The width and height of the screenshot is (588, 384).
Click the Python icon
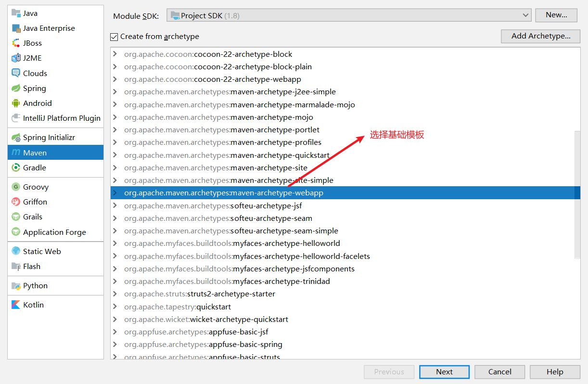coord(16,285)
